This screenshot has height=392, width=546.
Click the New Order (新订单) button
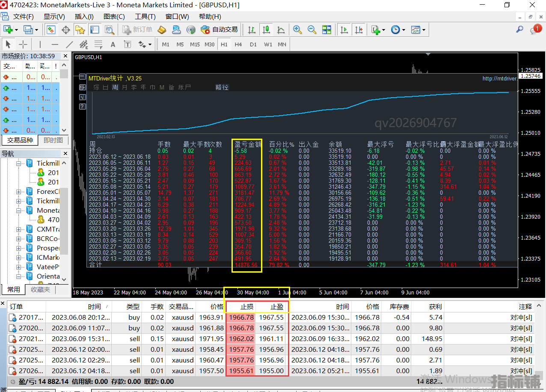137,30
